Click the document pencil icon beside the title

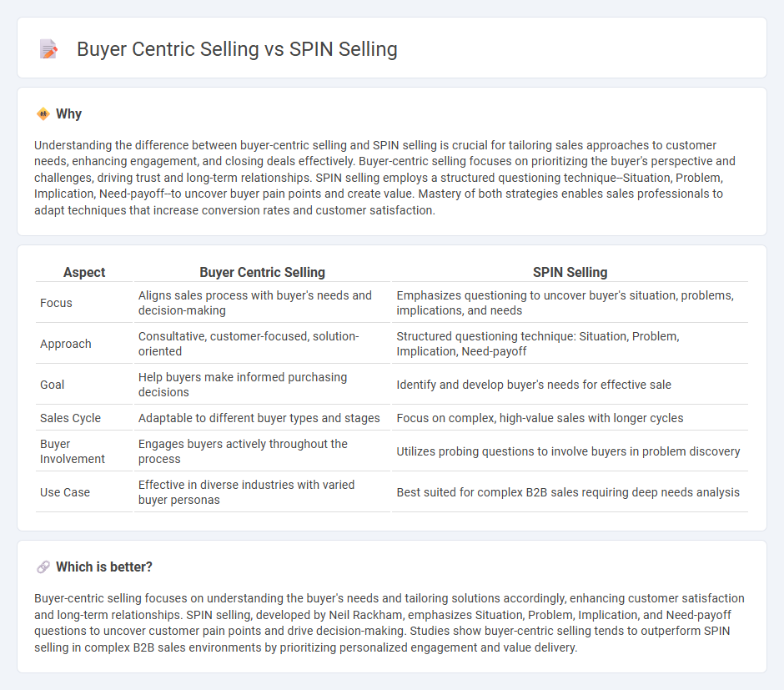[48, 49]
